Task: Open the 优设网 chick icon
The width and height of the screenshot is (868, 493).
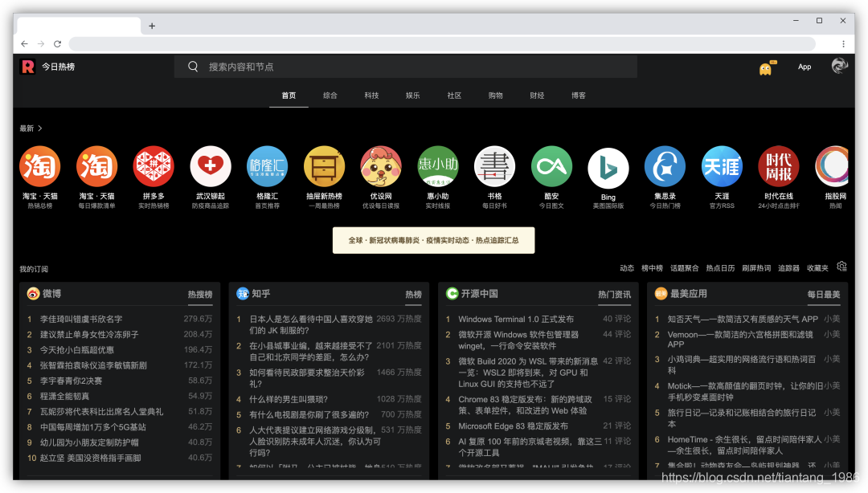Action: coord(381,166)
